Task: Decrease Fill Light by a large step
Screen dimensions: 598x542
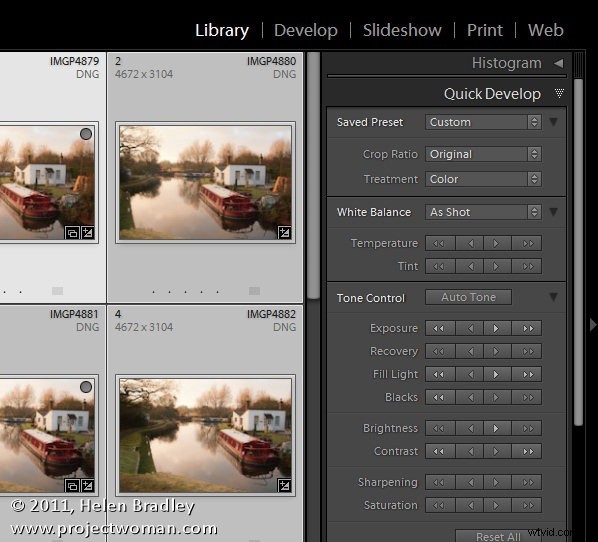Action: point(440,375)
